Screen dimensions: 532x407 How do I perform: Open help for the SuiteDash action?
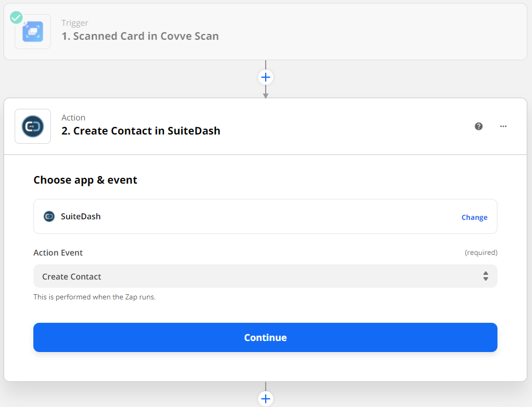click(479, 126)
